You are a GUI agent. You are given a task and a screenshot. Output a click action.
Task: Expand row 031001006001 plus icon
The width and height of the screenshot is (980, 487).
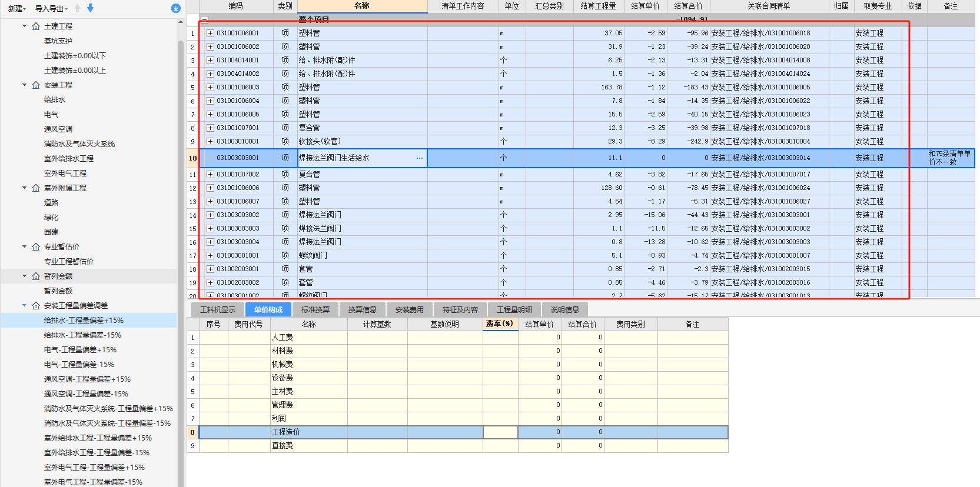pyautogui.click(x=210, y=33)
